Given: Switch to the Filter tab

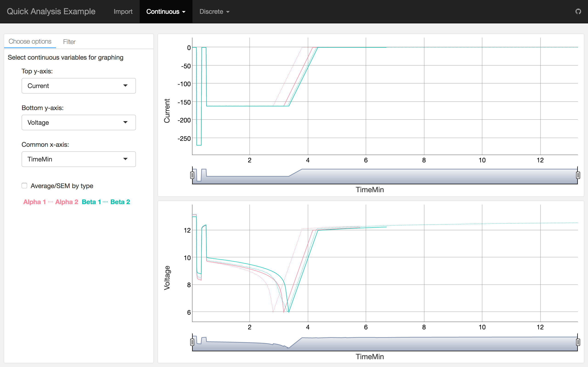Looking at the screenshot, I should pos(69,42).
